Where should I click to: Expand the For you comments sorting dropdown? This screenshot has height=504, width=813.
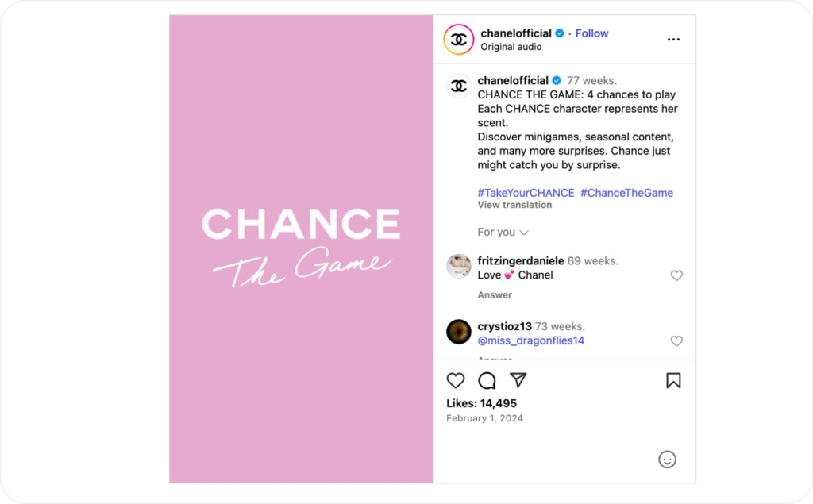tap(503, 232)
